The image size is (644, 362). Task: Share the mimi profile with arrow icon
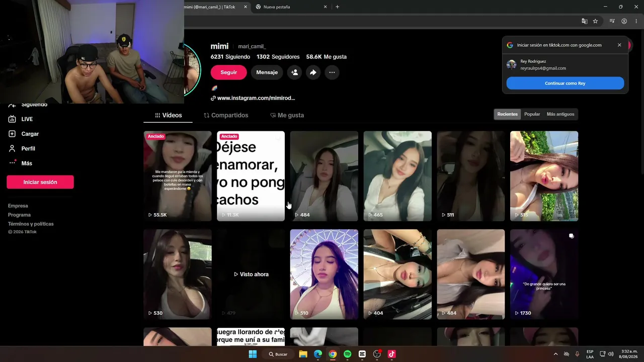(x=313, y=72)
